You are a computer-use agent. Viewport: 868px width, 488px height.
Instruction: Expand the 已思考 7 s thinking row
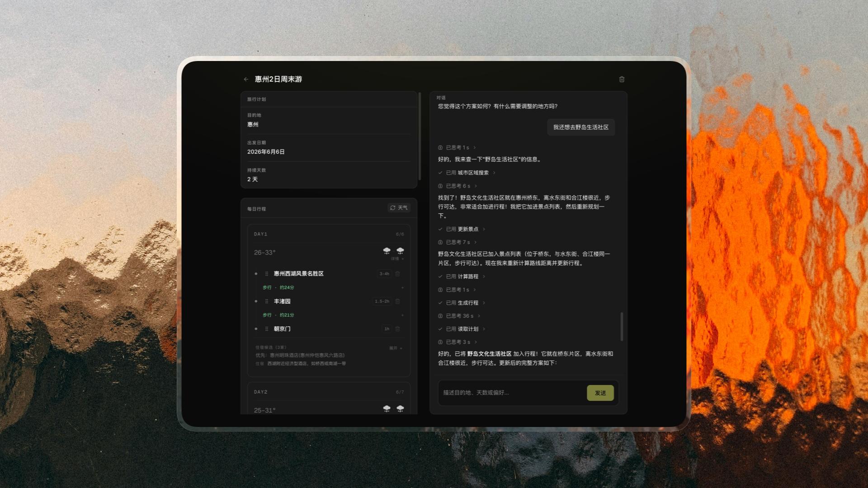click(x=458, y=242)
